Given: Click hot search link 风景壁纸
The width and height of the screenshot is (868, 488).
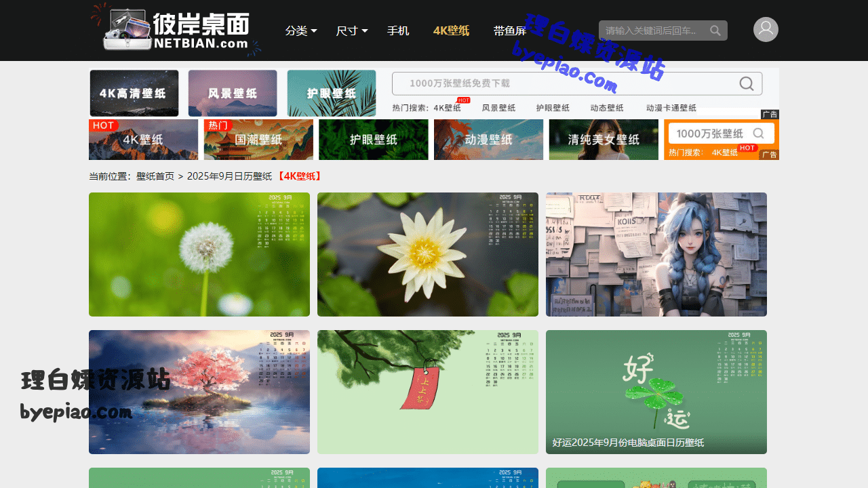Looking at the screenshot, I should point(498,108).
